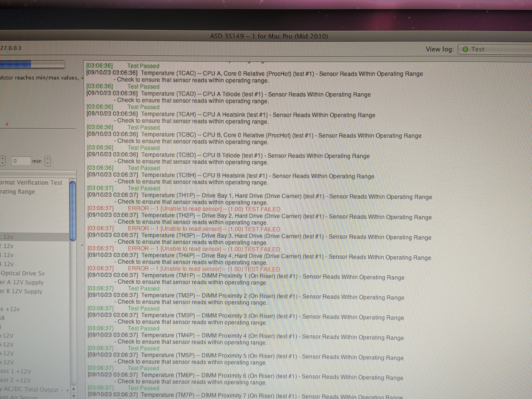Select the ost 2 +12V list row
Screen dimensions: 532x399
16,380
